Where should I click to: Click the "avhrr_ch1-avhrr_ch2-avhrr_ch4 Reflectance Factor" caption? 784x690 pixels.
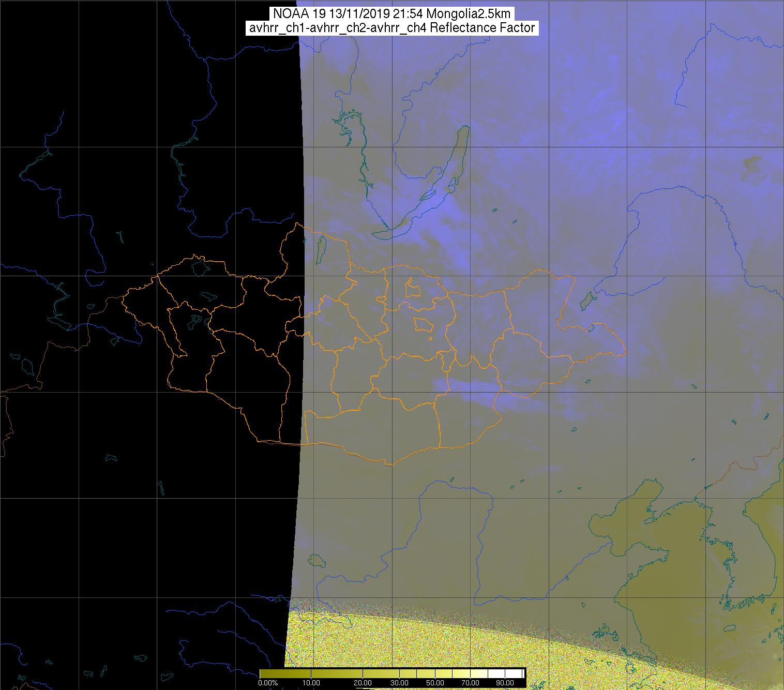(x=391, y=28)
